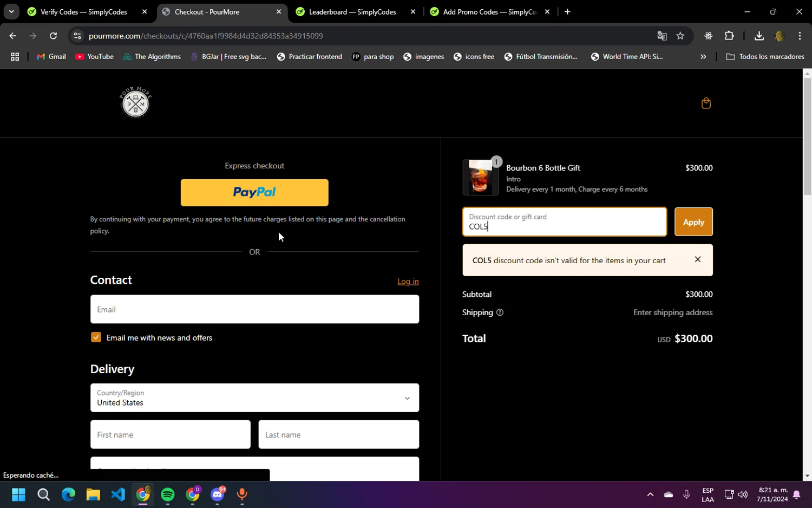Dismiss the COL5 invalid code message
Screen dimensions: 812x508
[x=698, y=259]
